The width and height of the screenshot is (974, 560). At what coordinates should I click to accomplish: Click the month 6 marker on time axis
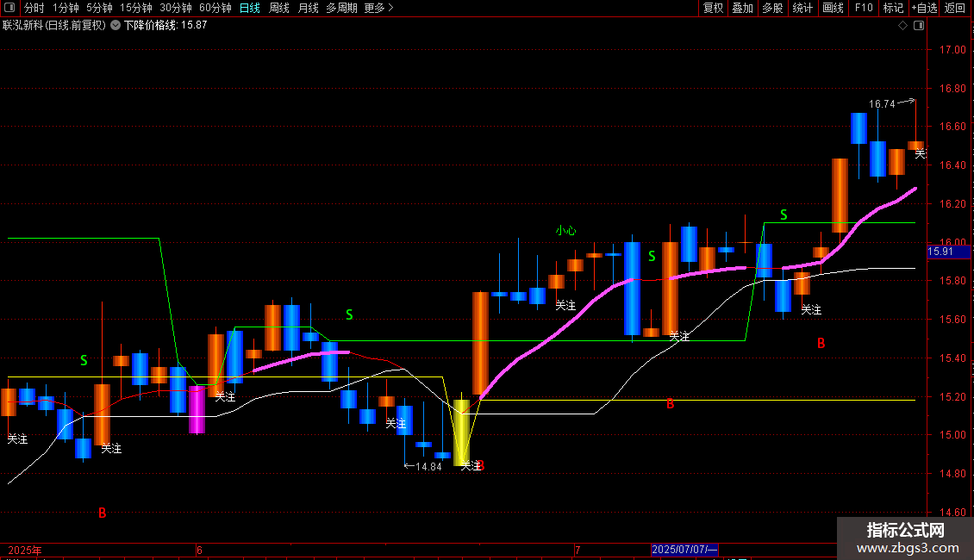click(199, 550)
